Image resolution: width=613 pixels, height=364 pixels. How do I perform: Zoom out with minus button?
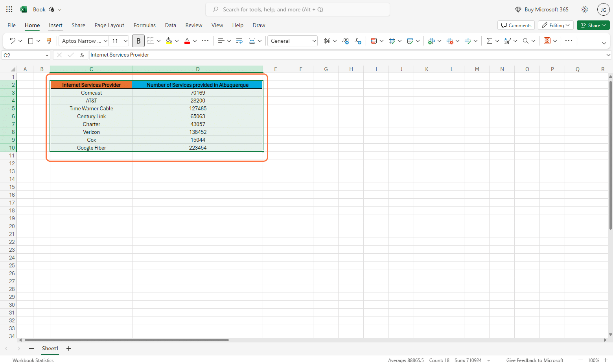click(x=580, y=360)
